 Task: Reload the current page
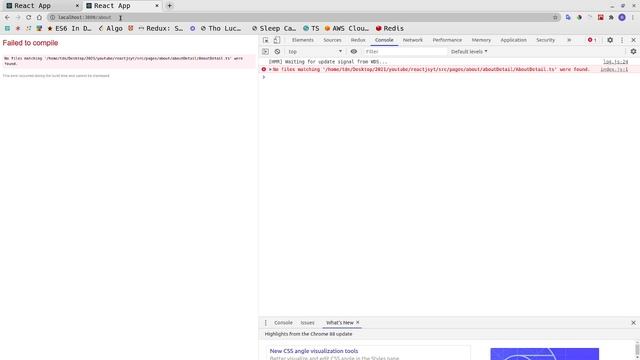point(29,17)
